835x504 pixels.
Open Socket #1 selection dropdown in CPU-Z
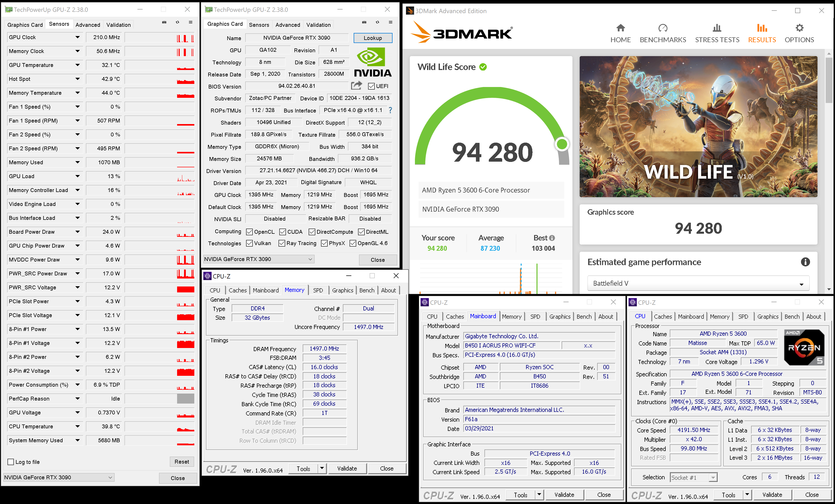(x=693, y=477)
